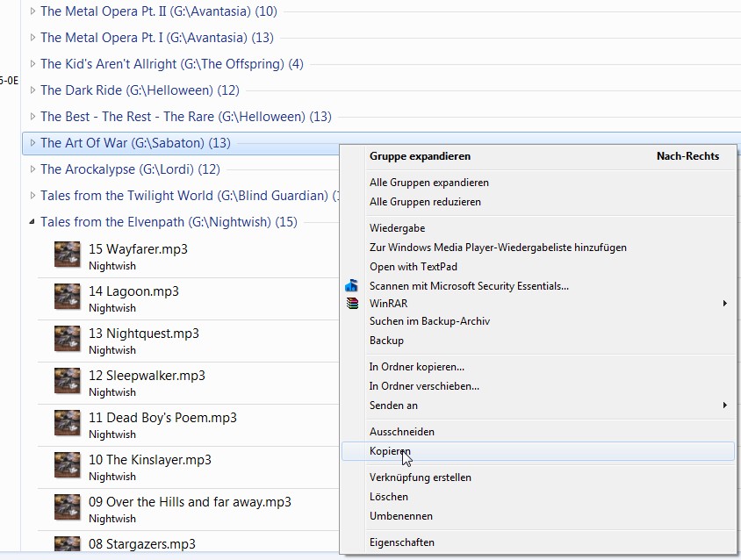Expand The Kid's Aren't Allright group
Viewport: 741px width, 560px height.
click(32, 64)
